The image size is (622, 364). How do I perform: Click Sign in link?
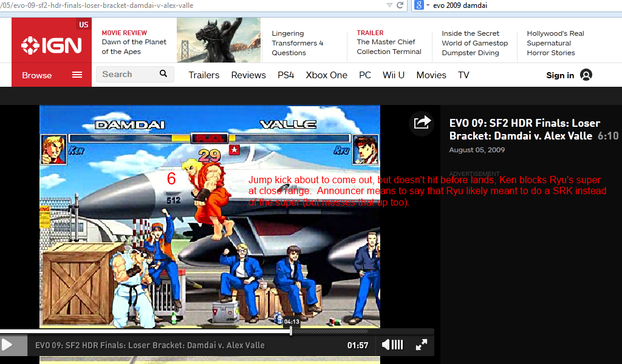(560, 75)
